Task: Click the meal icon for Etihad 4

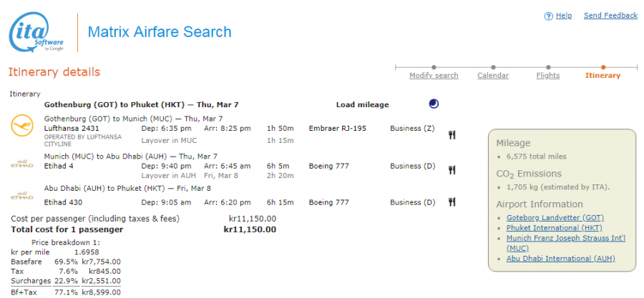Action: 452,169
